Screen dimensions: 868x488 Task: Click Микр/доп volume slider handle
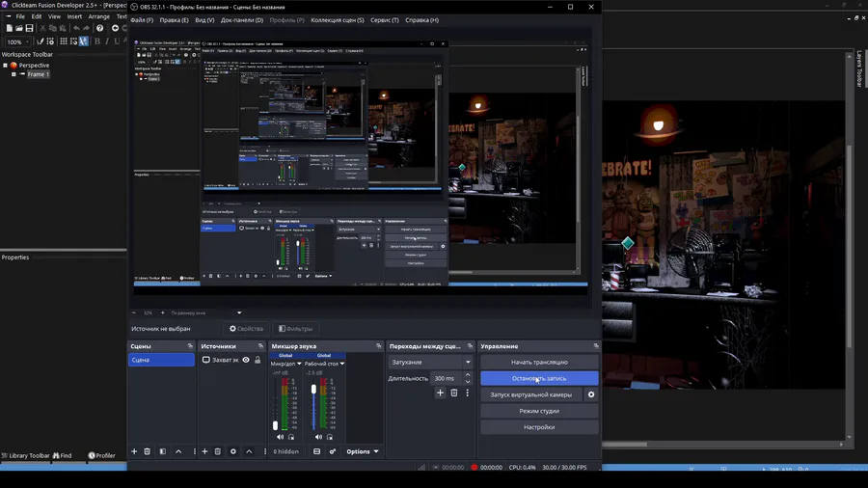tap(275, 425)
